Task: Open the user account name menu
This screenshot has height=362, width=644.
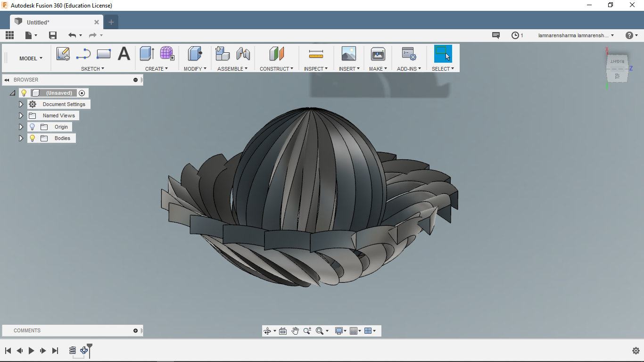Action: click(576, 35)
